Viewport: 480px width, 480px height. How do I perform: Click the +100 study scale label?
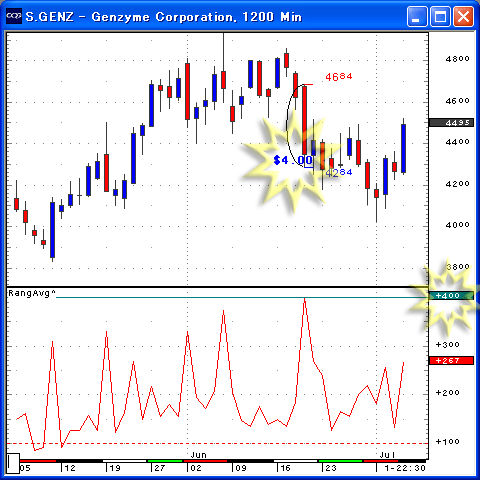click(448, 441)
